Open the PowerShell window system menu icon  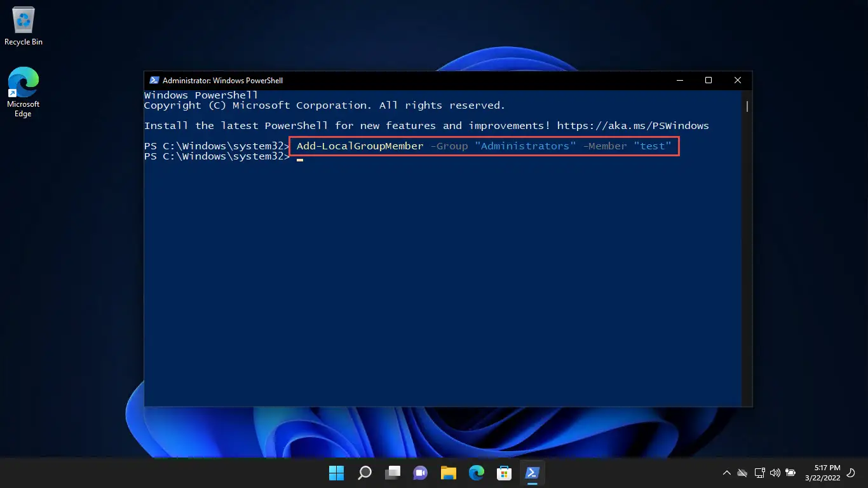click(x=154, y=81)
